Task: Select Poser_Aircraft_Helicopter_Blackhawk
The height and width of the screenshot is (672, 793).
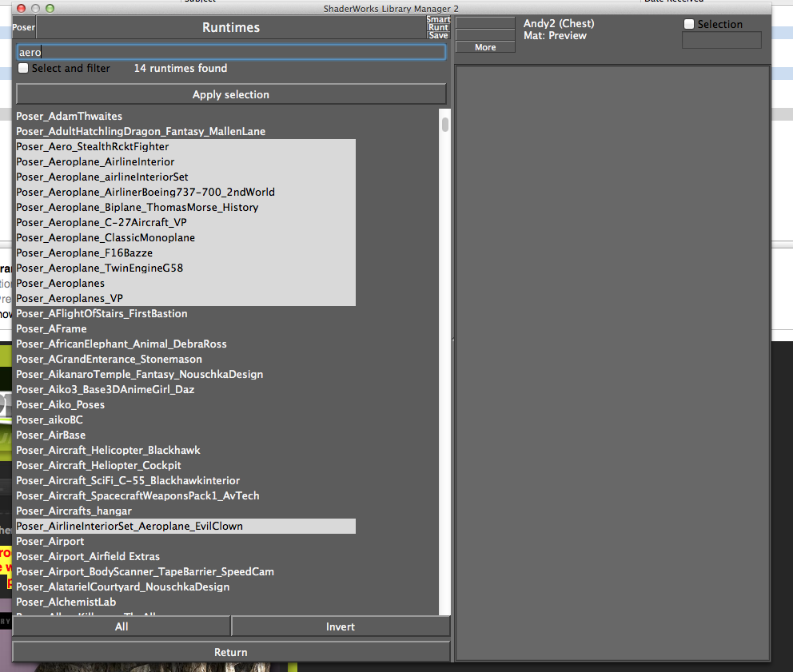Action: tap(185, 450)
